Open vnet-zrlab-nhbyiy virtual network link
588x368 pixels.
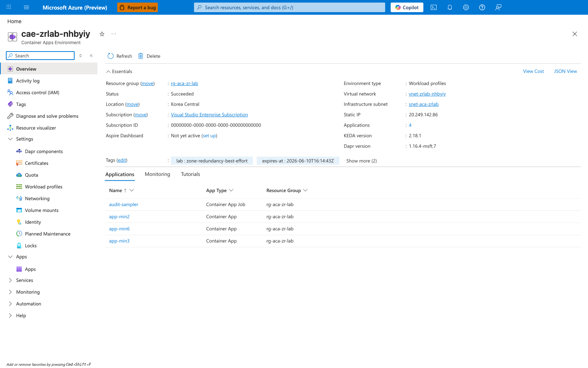coord(427,94)
